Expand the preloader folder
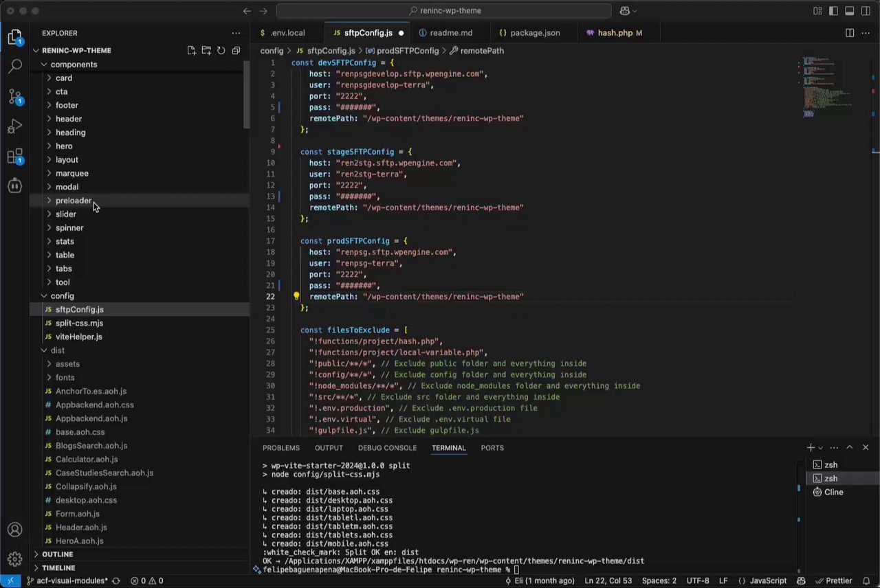Image resolution: width=880 pixels, height=588 pixels. (x=73, y=201)
